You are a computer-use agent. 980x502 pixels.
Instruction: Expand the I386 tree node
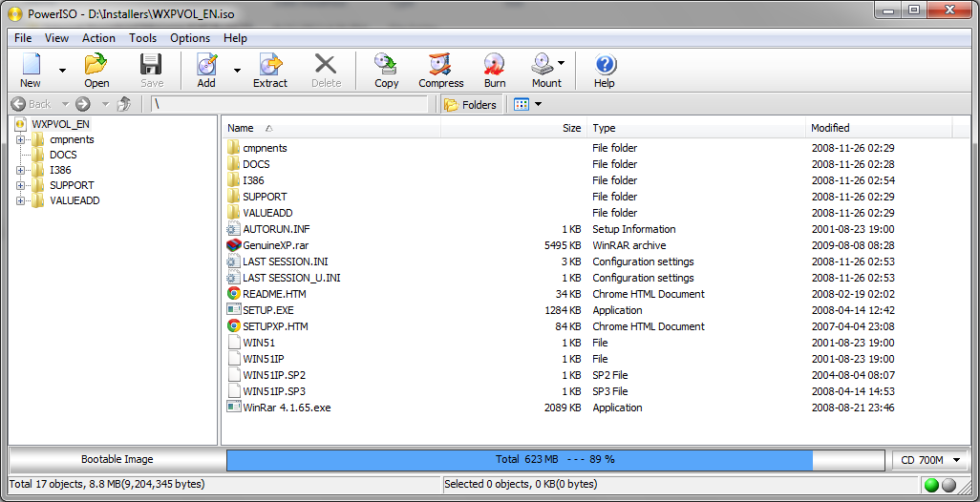pyautogui.click(x=21, y=171)
